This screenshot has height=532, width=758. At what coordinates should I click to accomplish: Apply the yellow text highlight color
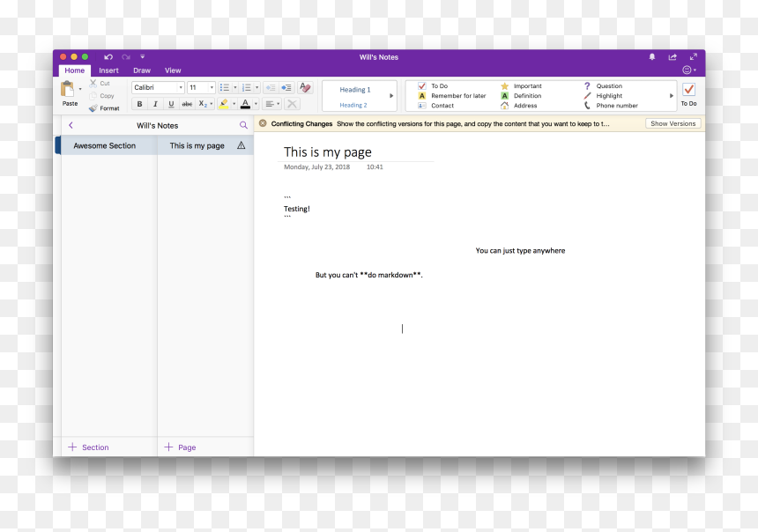(223, 104)
